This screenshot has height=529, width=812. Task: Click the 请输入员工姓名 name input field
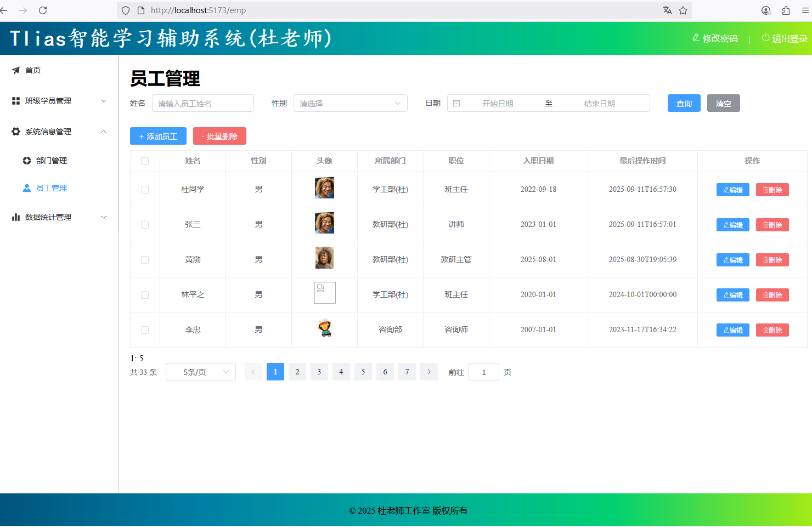pyautogui.click(x=203, y=103)
